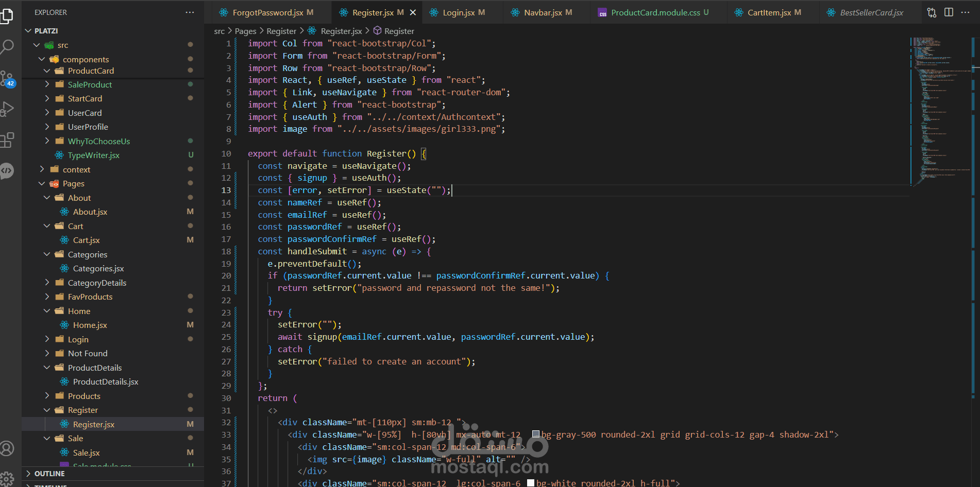Click the useAuth import on line 7
This screenshot has height=487, width=980.
point(309,117)
